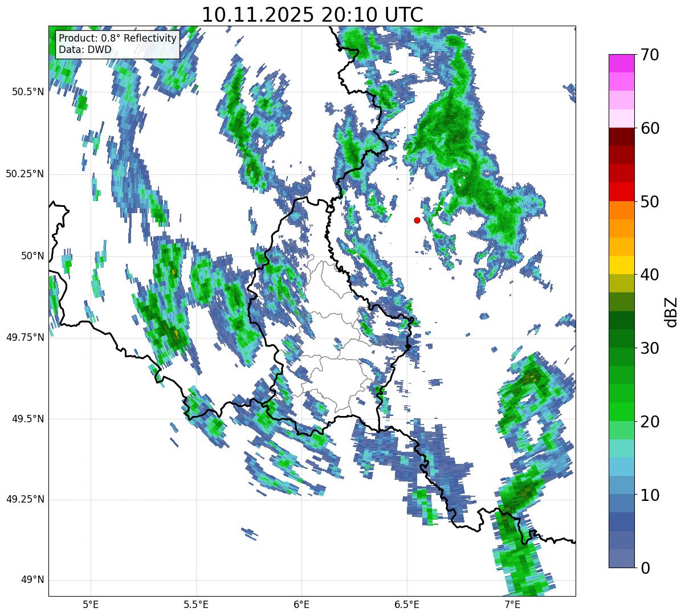
Task: Click the plot title '10.11.2025 20:10 UTC'
Action: (312, 15)
